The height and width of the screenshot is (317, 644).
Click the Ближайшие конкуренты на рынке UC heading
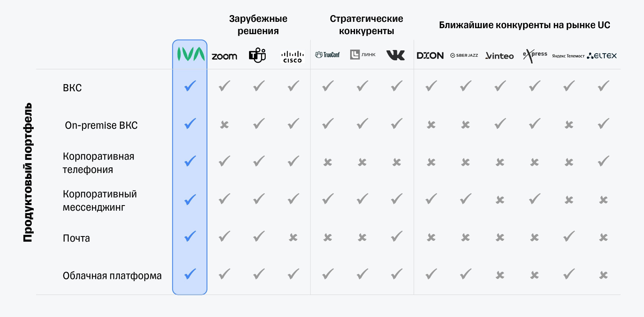point(524,25)
